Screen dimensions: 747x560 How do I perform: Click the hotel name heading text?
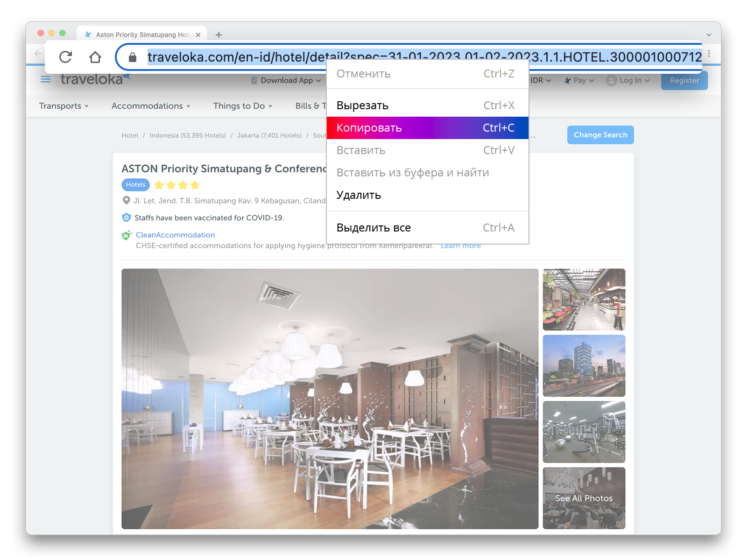tap(224, 168)
